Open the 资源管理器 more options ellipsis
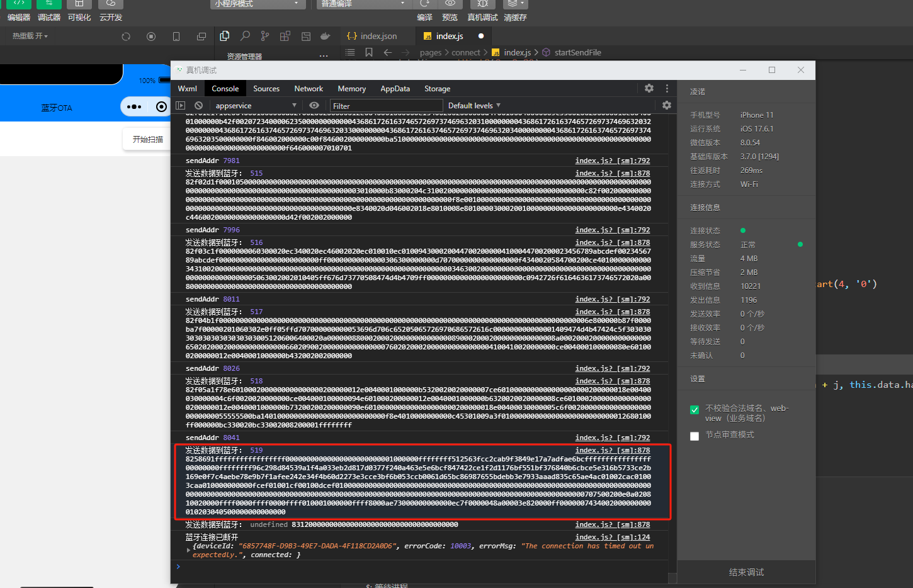 click(324, 56)
